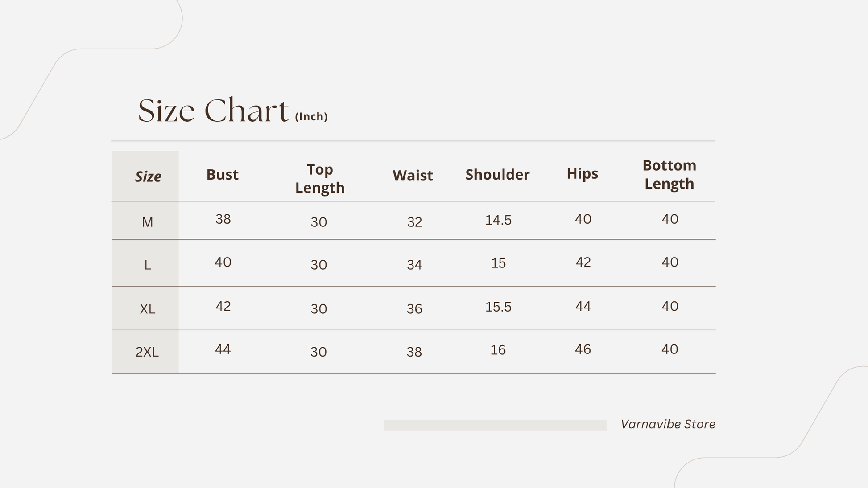
Task: Select the Size column header
Action: click(148, 176)
